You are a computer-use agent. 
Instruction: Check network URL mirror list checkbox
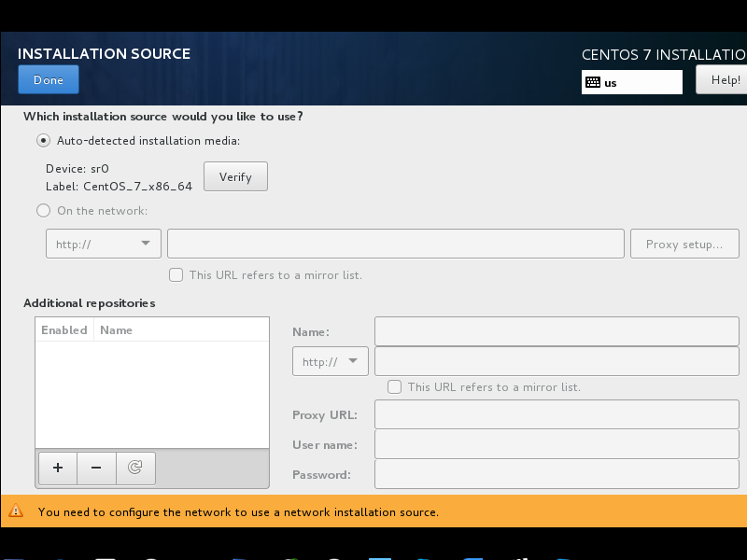point(176,274)
